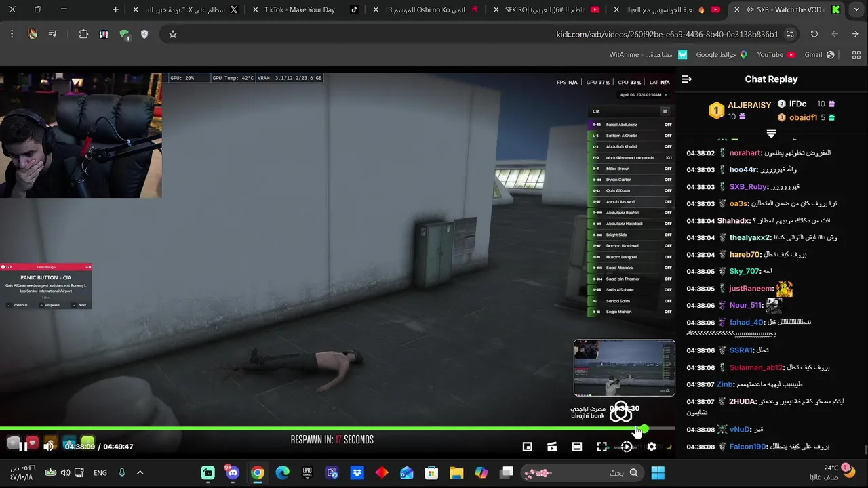Click username Falcon190 in chat
868x488 pixels.
click(747, 447)
